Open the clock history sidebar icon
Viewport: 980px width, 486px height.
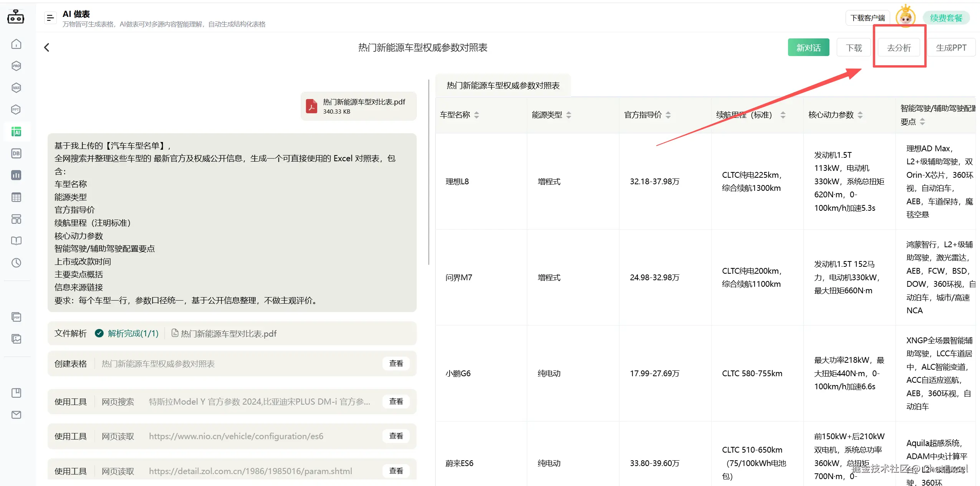(x=16, y=263)
